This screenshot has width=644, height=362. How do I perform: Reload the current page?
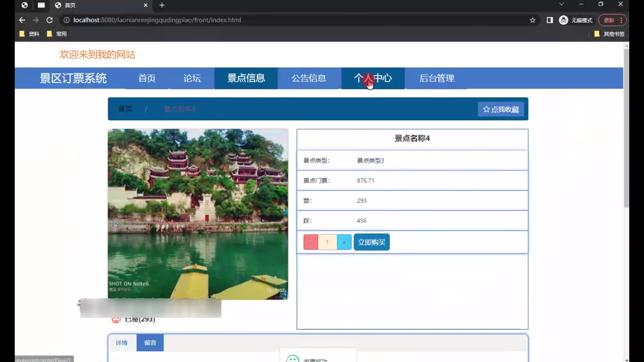[x=49, y=20]
